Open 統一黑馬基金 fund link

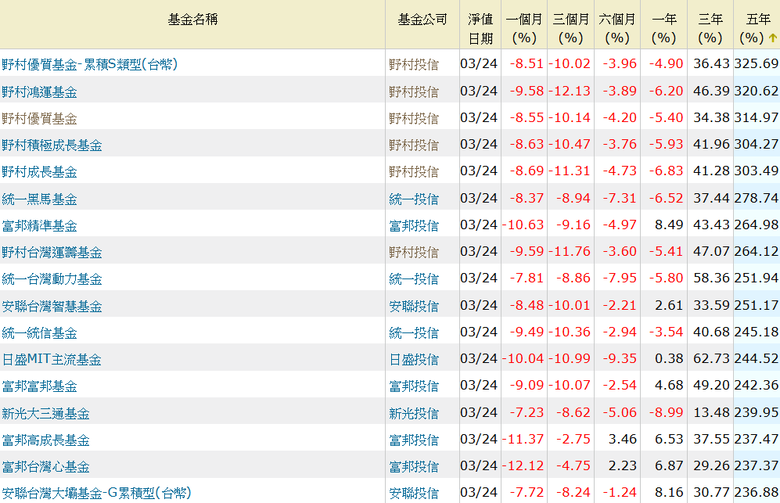point(39,199)
